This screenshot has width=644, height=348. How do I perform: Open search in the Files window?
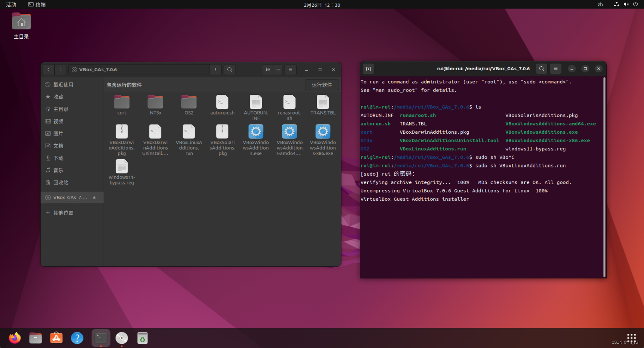[x=230, y=70]
